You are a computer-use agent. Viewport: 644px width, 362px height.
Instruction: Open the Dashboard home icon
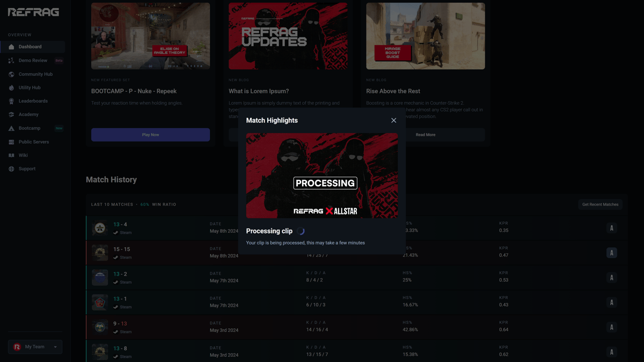click(x=11, y=47)
